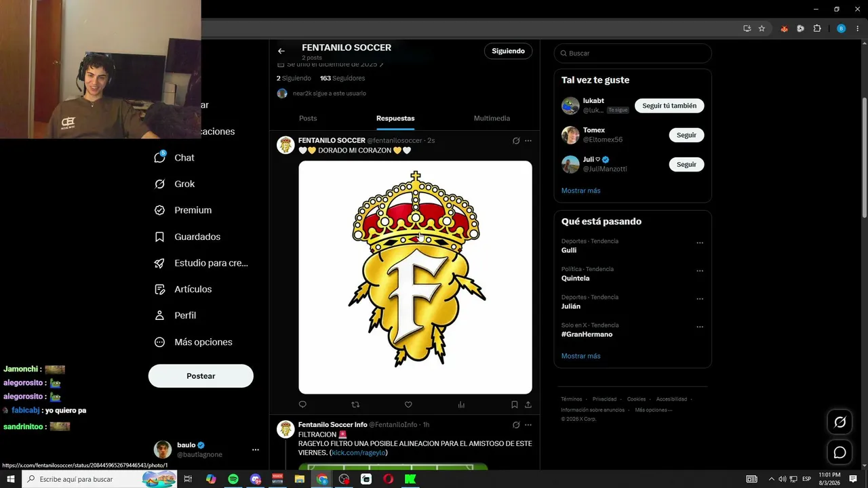The image size is (868, 488).
Task: Follow Tomex
Action: coord(686,135)
